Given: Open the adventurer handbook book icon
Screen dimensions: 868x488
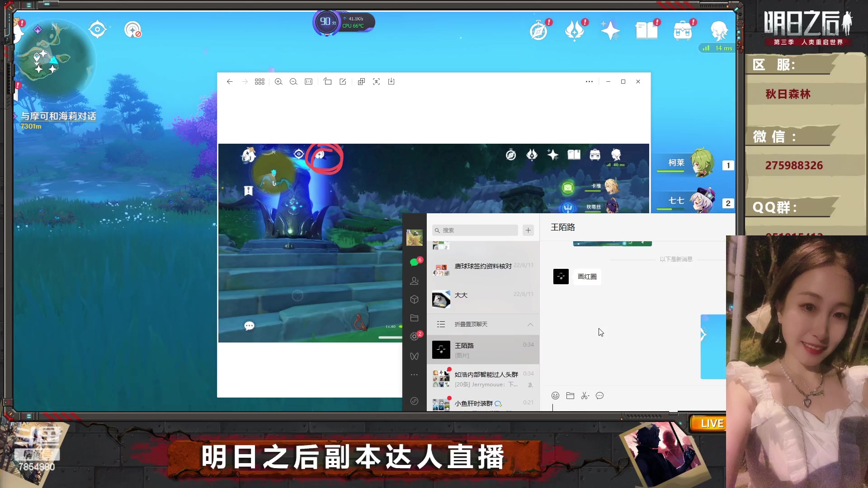Looking at the screenshot, I should 646,31.
